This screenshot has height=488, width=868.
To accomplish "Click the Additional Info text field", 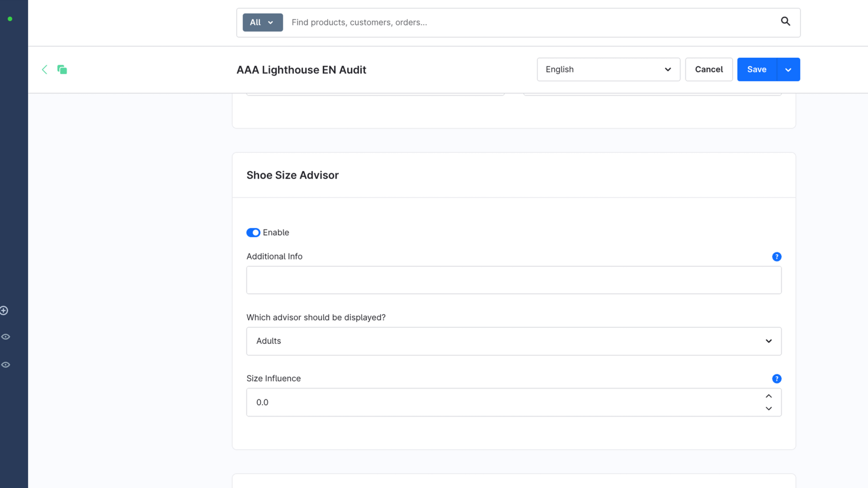I will pos(514,280).
